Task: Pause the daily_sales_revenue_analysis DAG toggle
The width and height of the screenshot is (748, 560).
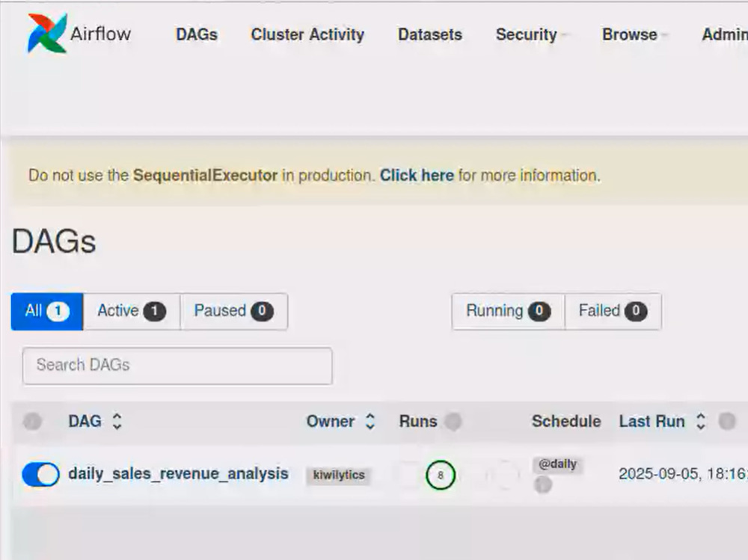Action: coord(40,474)
